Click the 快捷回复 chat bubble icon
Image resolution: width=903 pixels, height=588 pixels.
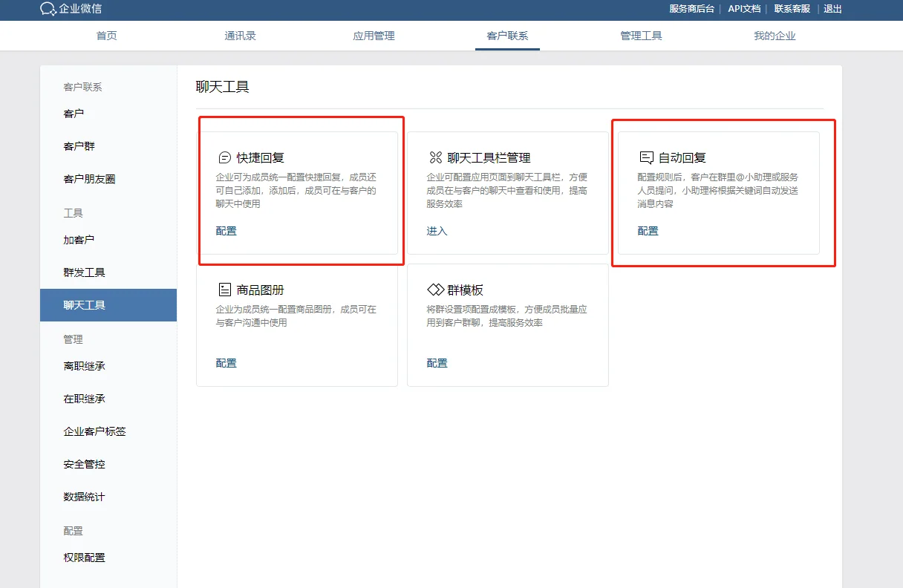point(224,157)
